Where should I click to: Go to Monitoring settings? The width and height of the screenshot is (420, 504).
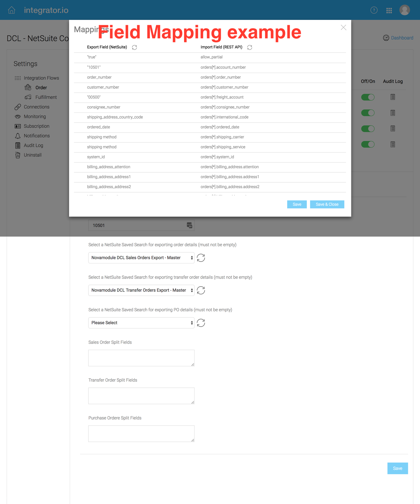[35, 116]
